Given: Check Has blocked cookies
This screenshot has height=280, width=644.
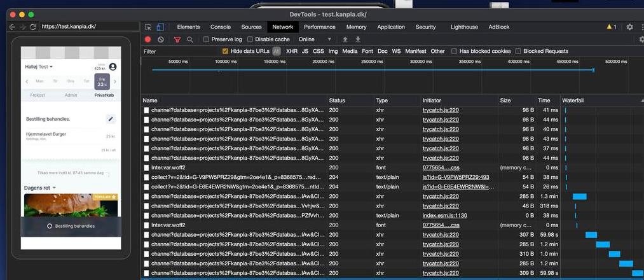Looking at the screenshot, I should (x=454, y=52).
